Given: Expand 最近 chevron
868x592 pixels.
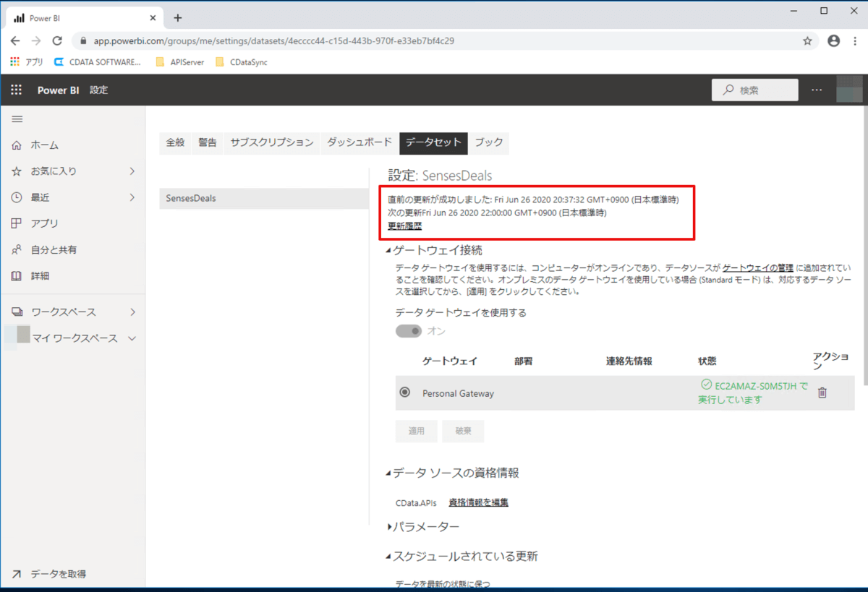Looking at the screenshot, I should click(x=132, y=197).
